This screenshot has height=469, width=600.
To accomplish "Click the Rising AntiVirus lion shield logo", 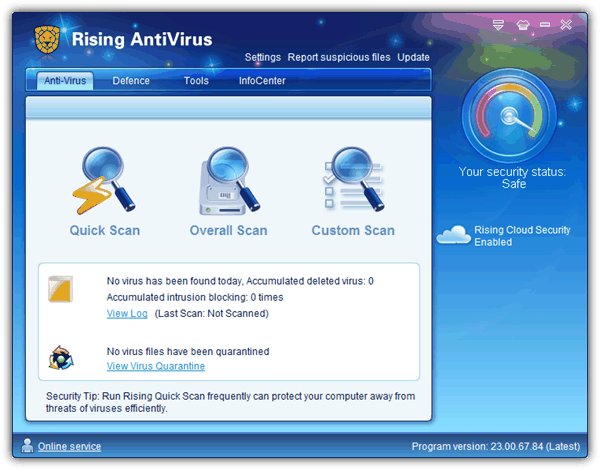I will click(47, 39).
